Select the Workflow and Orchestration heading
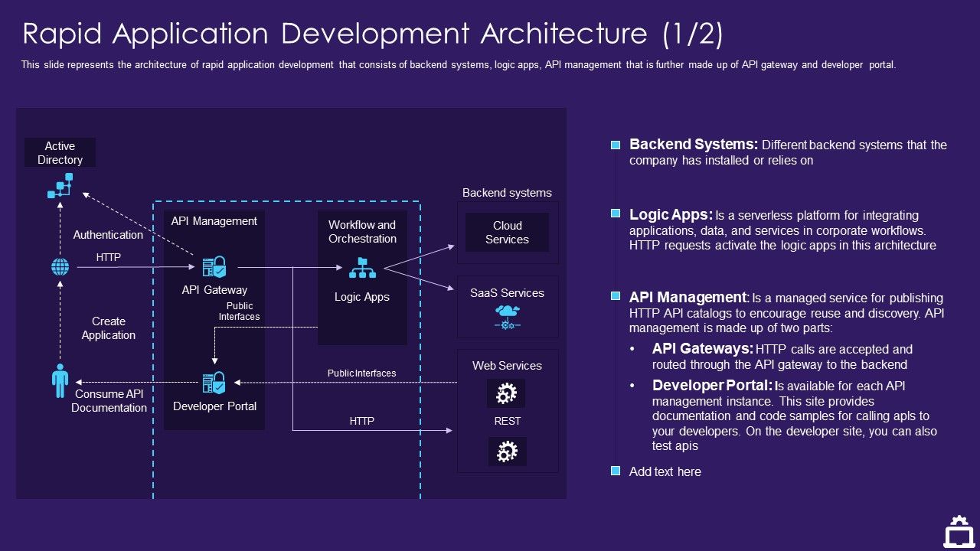The image size is (980, 551). pyautogui.click(x=362, y=232)
